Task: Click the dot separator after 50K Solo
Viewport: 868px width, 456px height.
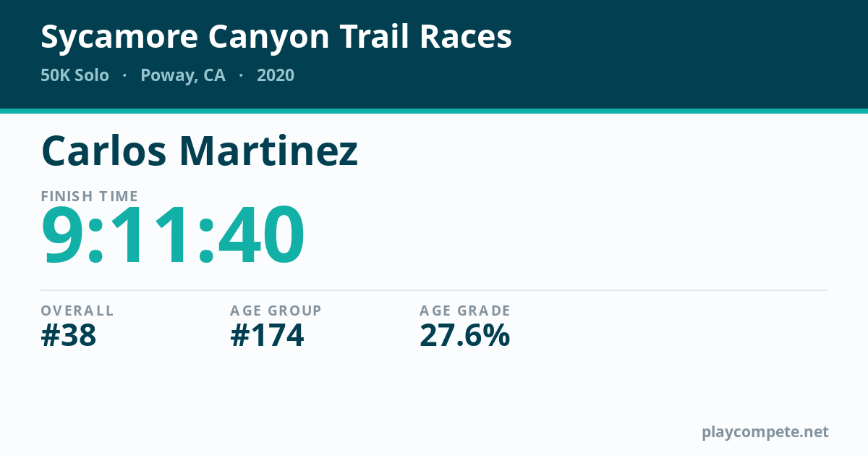Action: point(125,75)
